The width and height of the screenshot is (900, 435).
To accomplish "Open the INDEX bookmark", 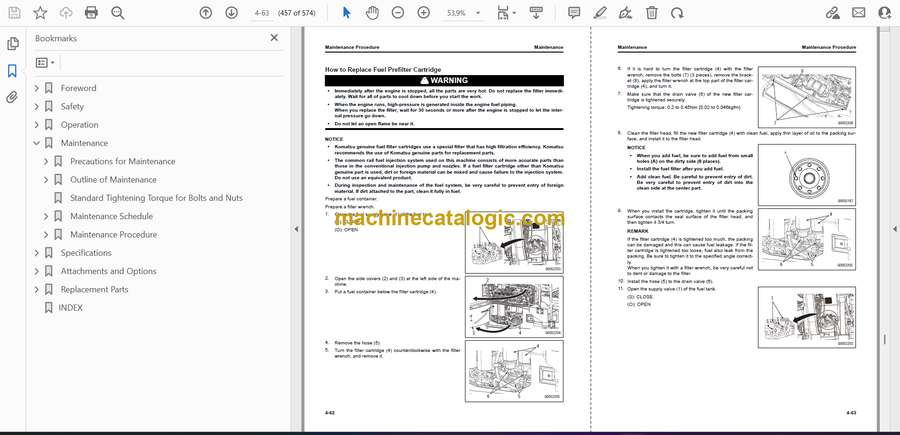I will click(70, 308).
